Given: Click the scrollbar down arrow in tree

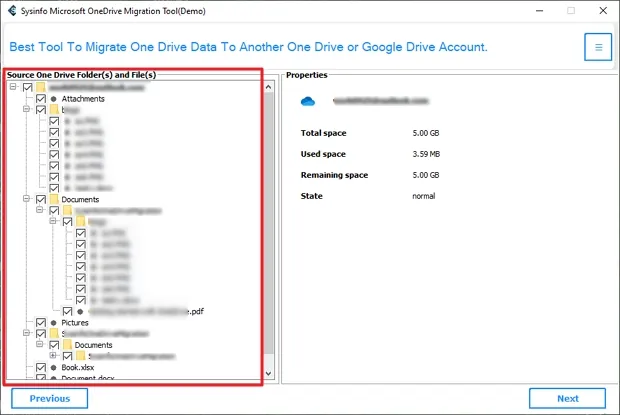Looking at the screenshot, I should tap(269, 376).
